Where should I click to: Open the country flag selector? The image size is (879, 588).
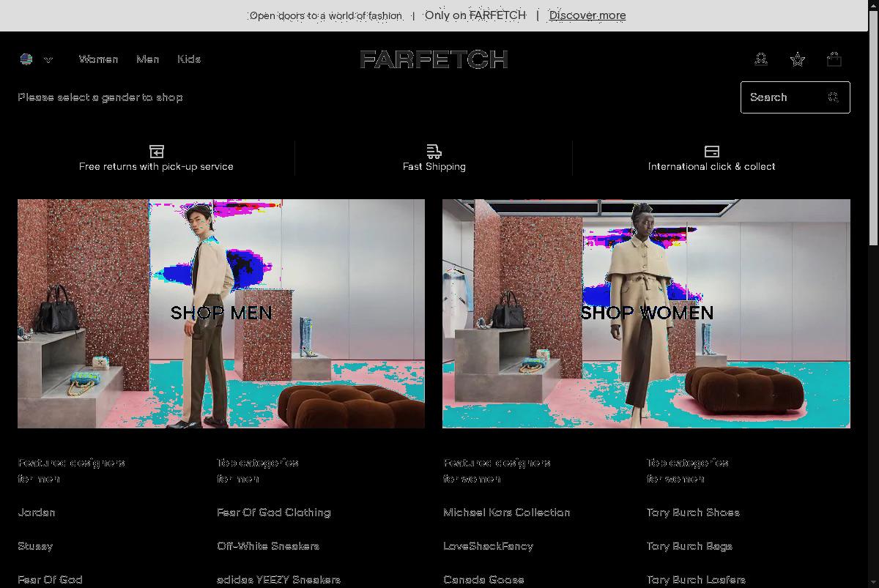click(26, 59)
